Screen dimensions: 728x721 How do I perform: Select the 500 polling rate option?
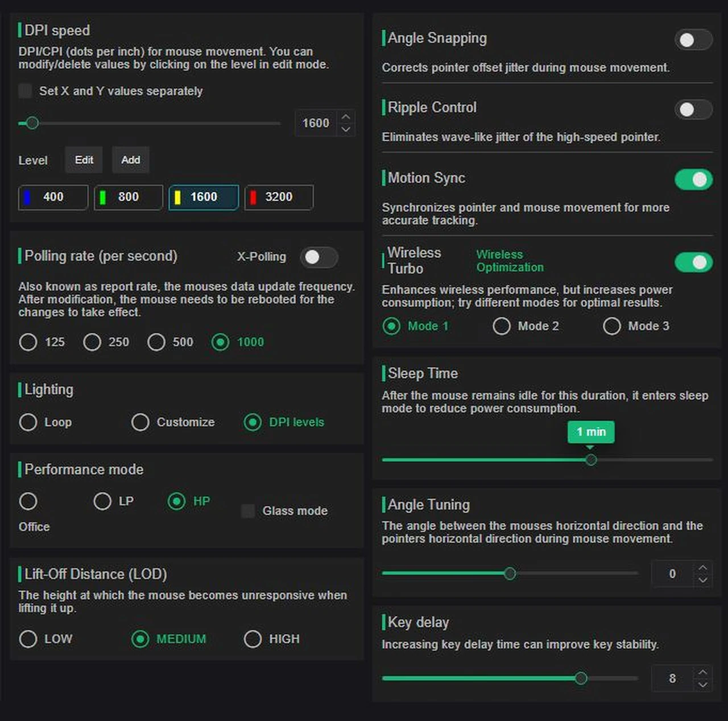(156, 342)
